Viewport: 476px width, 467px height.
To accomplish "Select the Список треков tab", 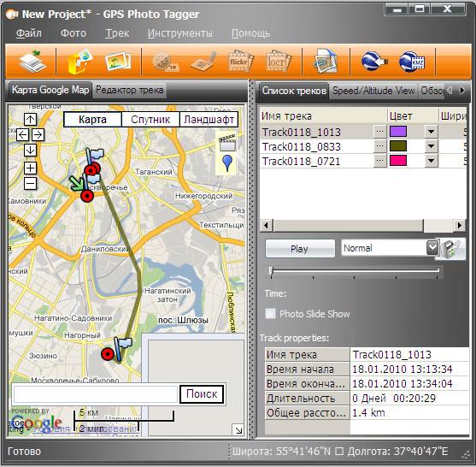I will [294, 91].
